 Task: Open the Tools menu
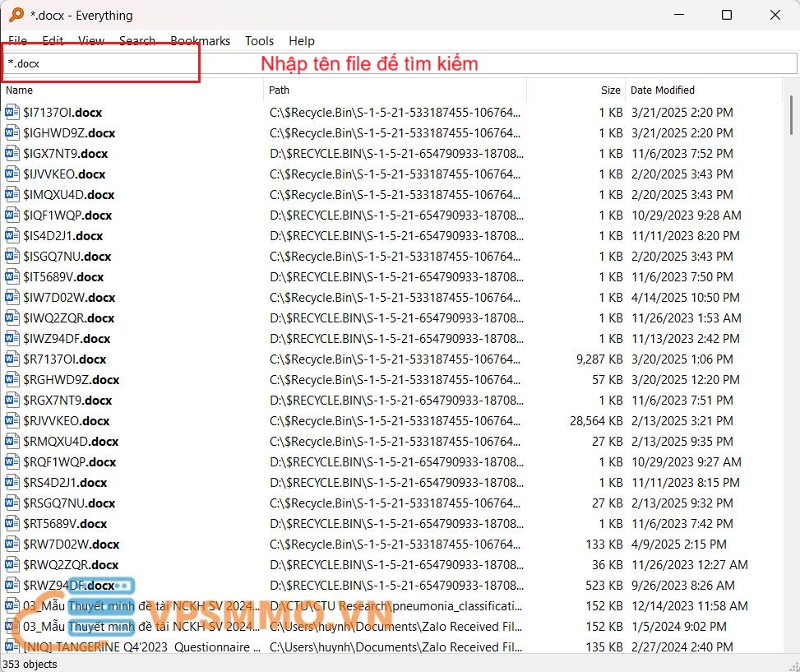pyautogui.click(x=259, y=40)
